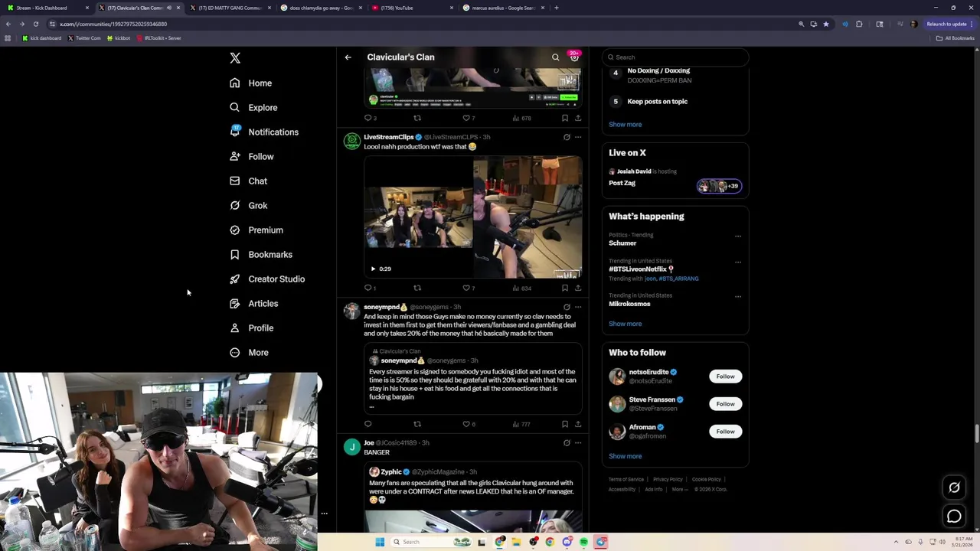Open Premium in the sidebar

coord(256,230)
